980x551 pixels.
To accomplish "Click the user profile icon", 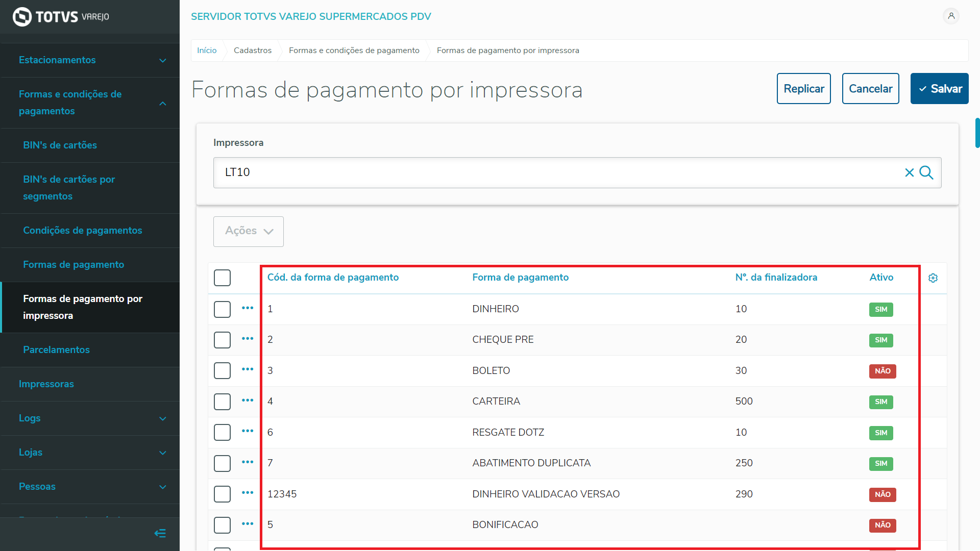I will (x=951, y=16).
